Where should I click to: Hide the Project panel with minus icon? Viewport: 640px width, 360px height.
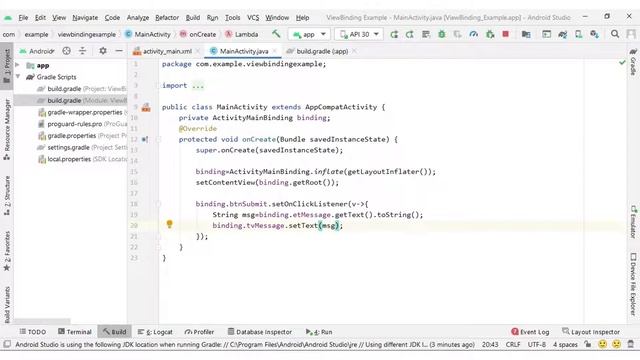click(119, 51)
